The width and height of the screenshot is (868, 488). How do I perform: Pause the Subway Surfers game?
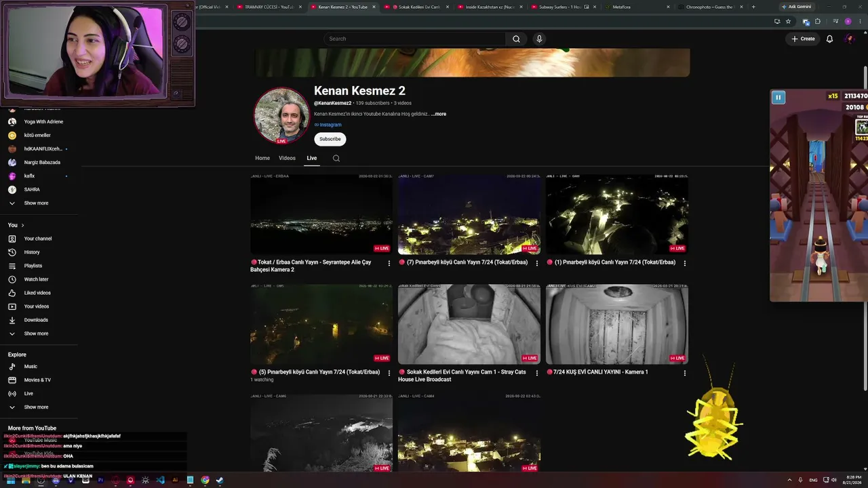click(778, 97)
